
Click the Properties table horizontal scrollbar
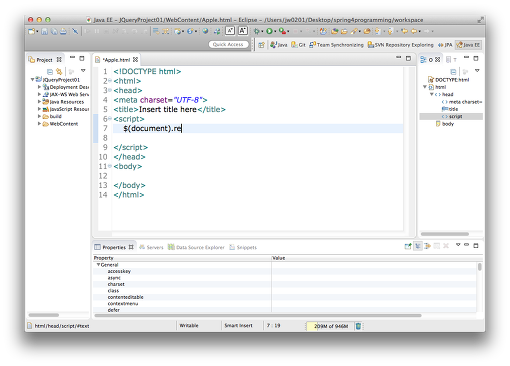[258, 315]
